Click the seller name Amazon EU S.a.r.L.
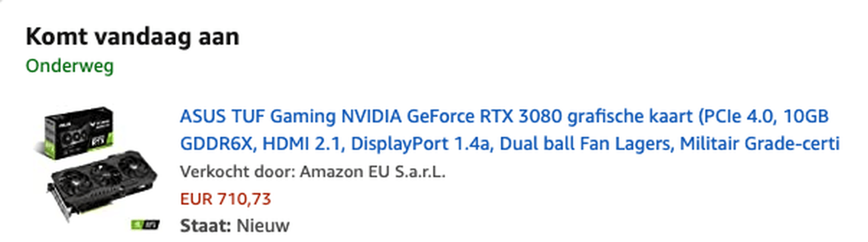 pos(373,172)
